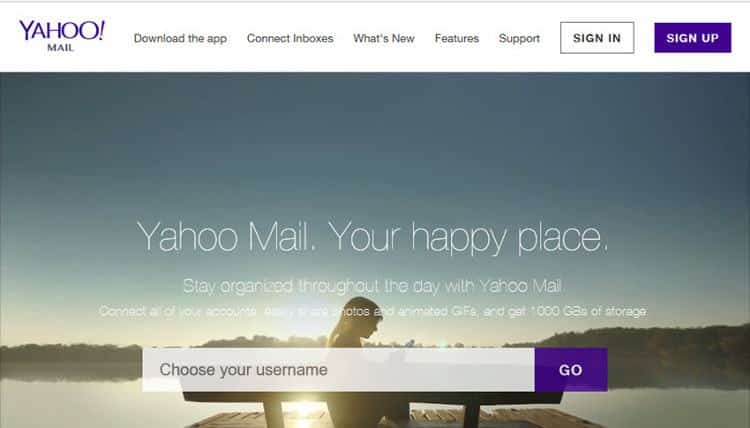The height and width of the screenshot is (428, 750).
Task: Select Features in the top navigation
Action: (x=456, y=38)
